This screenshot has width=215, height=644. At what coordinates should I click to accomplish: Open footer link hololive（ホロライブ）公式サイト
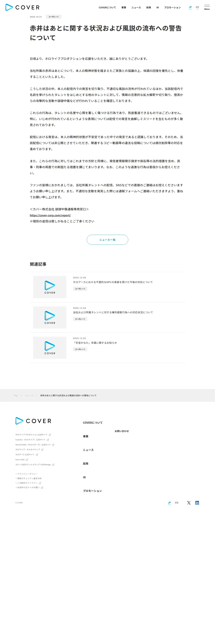(x=30, y=440)
